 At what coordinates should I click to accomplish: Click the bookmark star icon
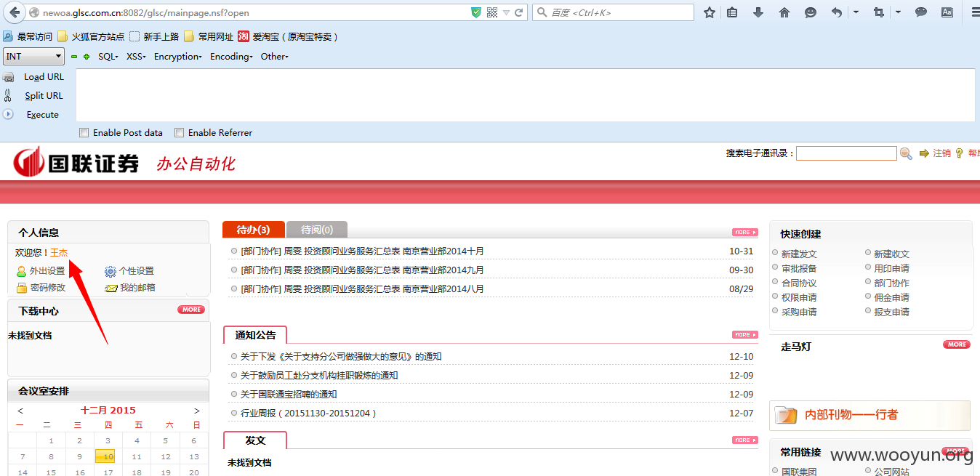[710, 12]
